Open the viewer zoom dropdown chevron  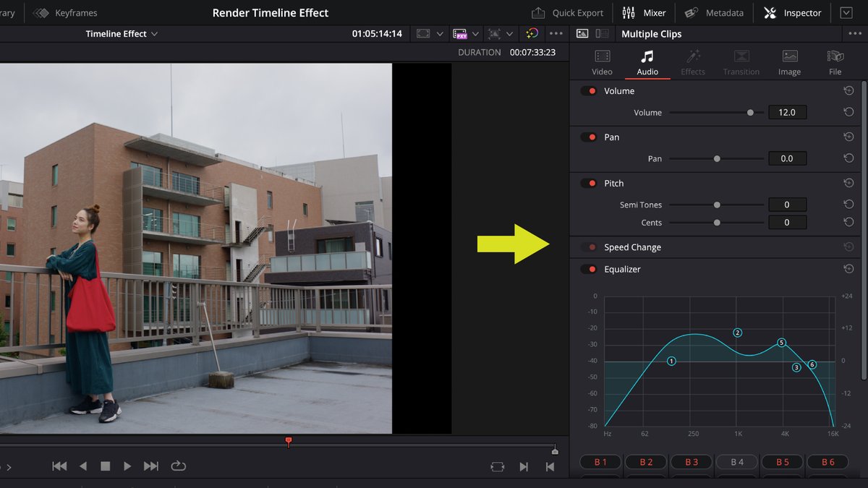(439, 33)
